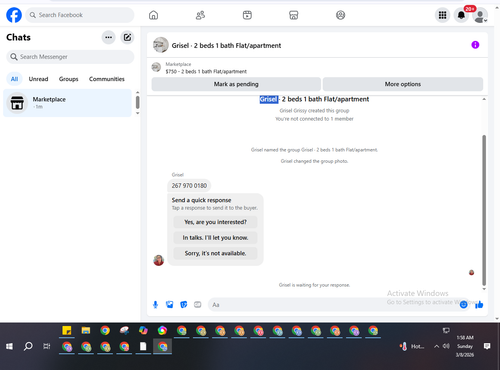Choose a GIF icon
Viewport: 500px width, 370px height.
(x=198, y=305)
